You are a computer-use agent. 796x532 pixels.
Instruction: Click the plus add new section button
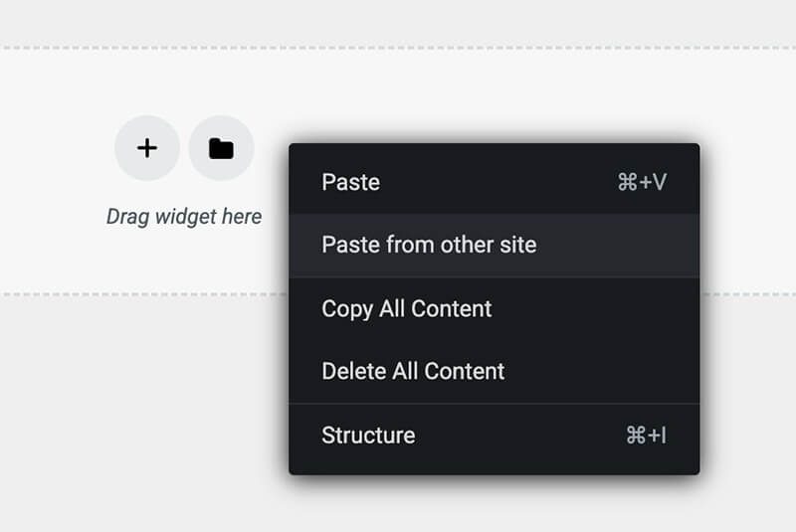(x=146, y=148)
